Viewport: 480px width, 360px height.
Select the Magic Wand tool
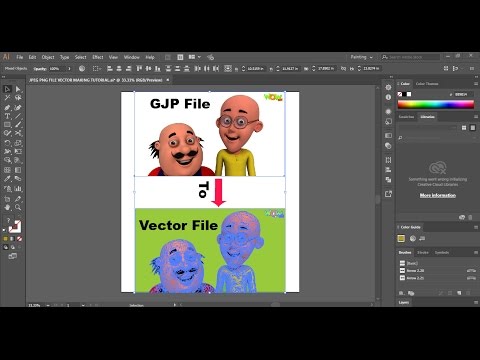(x=7, y=98)
